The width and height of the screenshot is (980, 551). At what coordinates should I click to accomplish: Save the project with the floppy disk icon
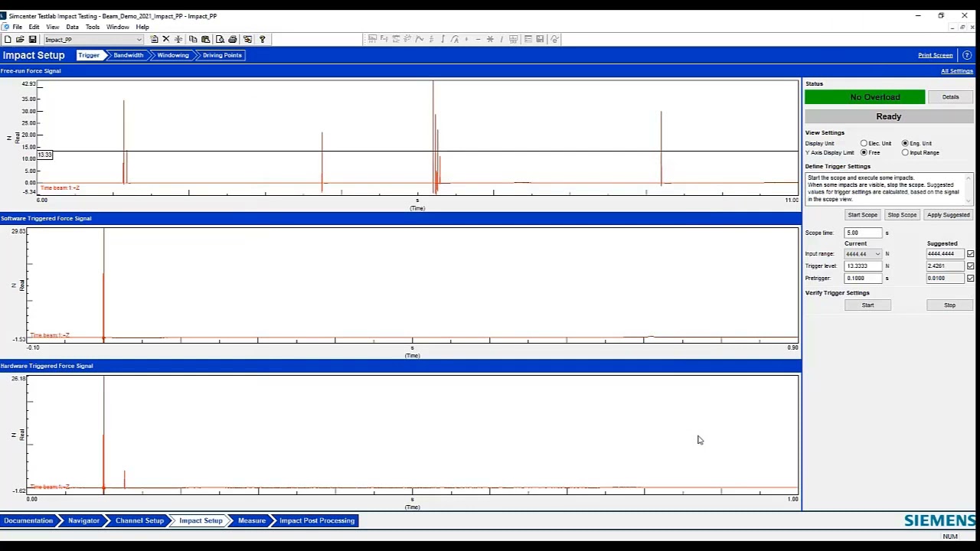point(32,39)
